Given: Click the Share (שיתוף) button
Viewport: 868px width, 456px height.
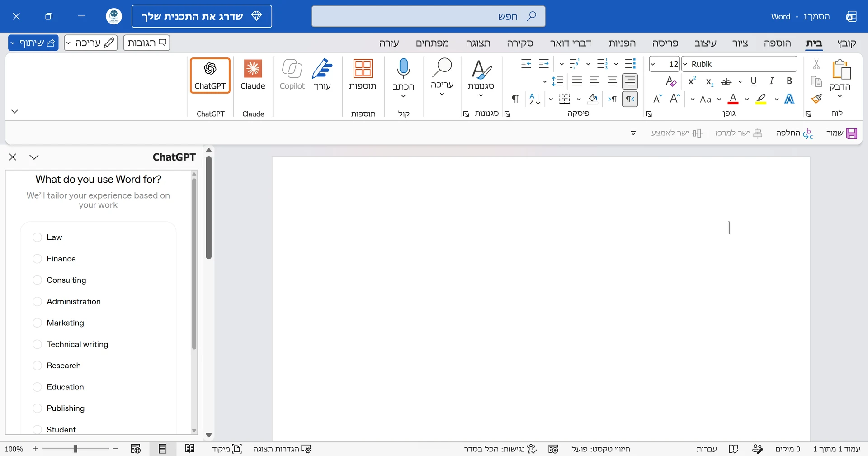Looking at the screenshot, I should tap(33, 43).
